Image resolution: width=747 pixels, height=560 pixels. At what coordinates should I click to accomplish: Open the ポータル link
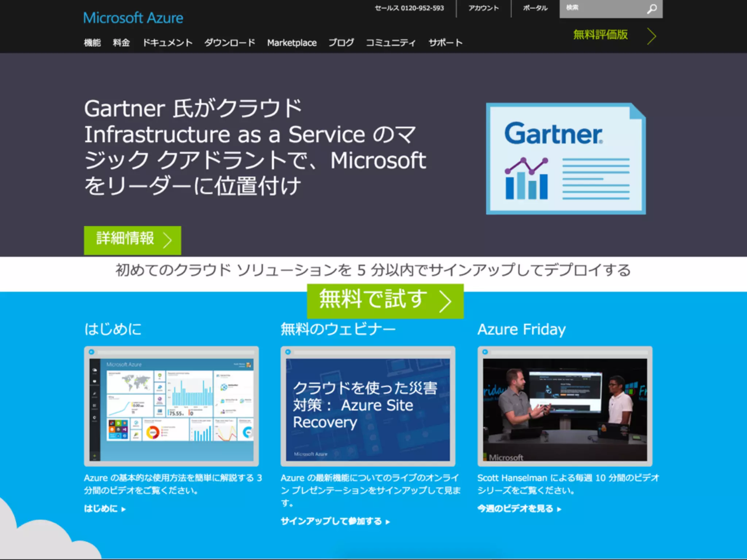click(x=535, y=8)
